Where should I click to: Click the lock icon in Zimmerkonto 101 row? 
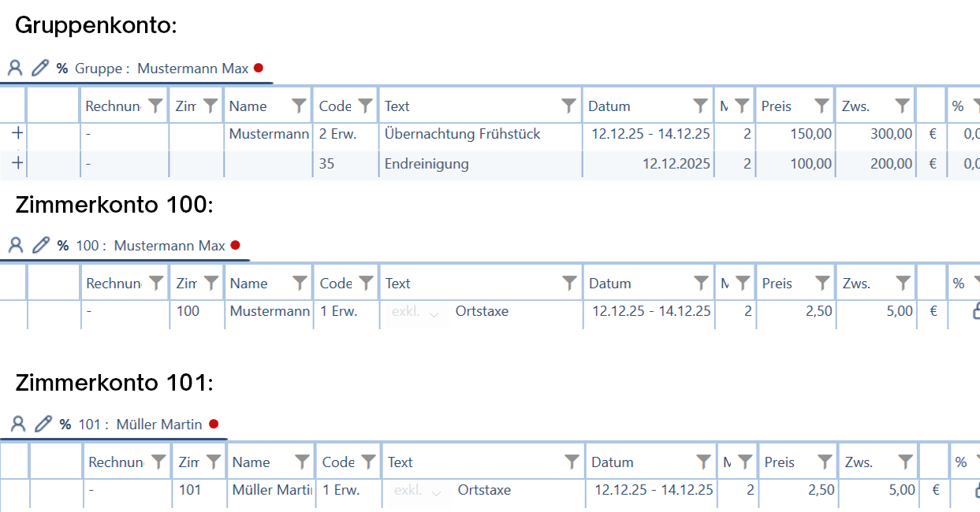point(978,491)
